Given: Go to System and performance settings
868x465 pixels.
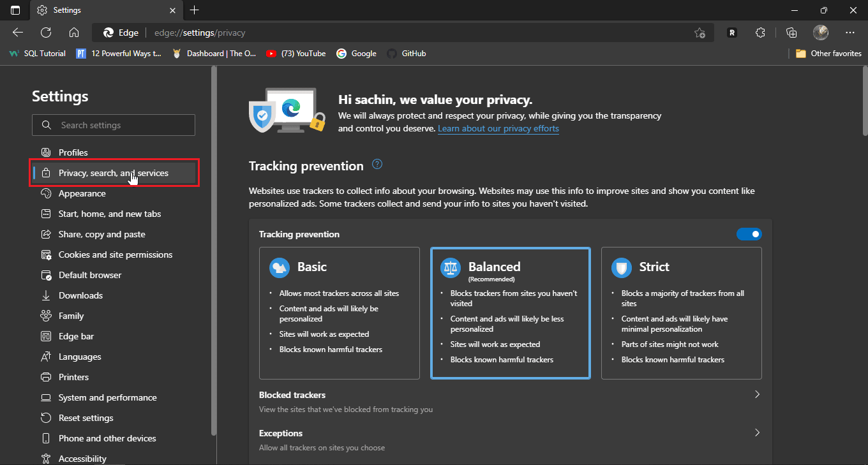Looking at the screenshot, I should [x=107, y=397].
